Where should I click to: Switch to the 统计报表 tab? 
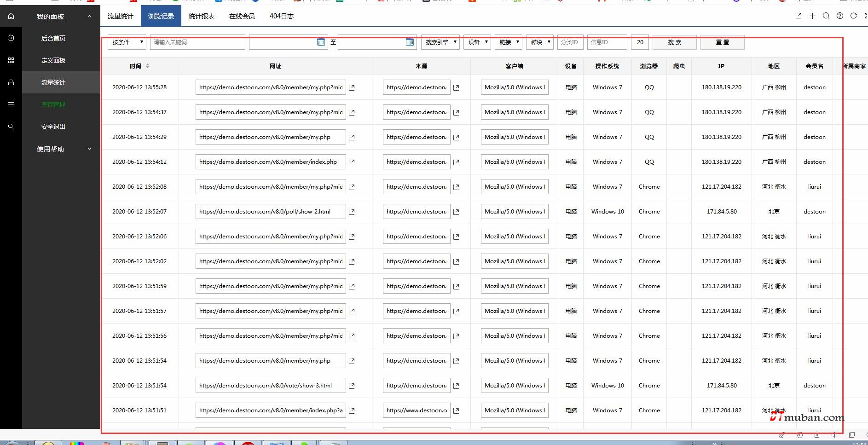coord(202,16)
